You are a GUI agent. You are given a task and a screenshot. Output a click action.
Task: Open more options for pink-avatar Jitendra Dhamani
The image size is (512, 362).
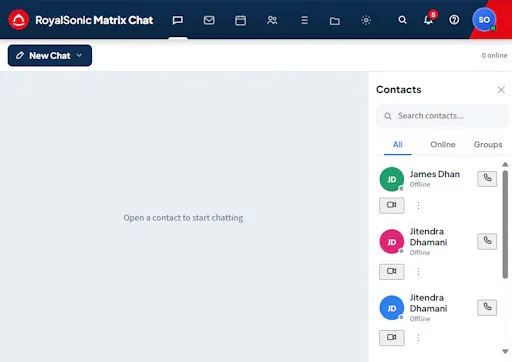click(418, 272)
